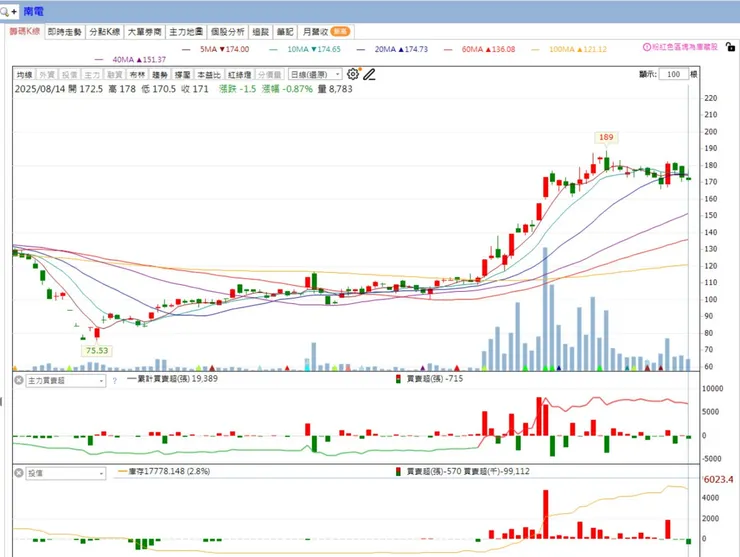Click the 2025/08/14 date text
Screen dimensions: 740x557
[40, 89]
